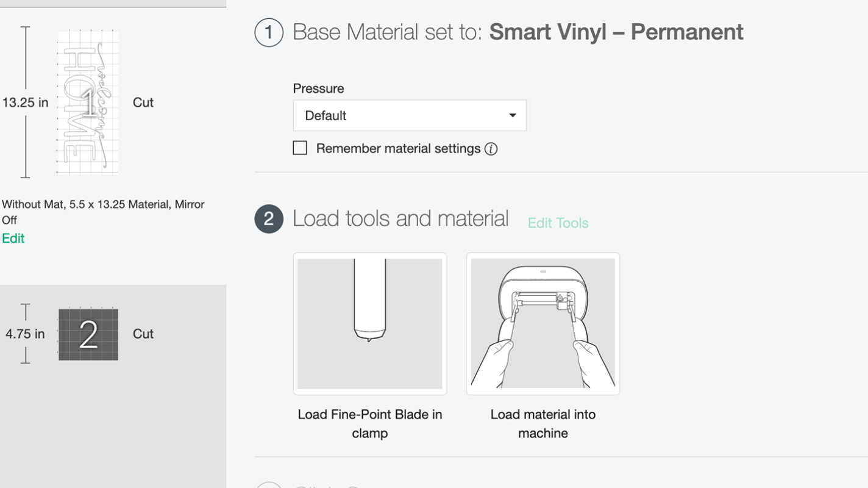Click the 4.75 in dimension indicator
The width and height of the screenshot is (868, 488).
(25, 334)
